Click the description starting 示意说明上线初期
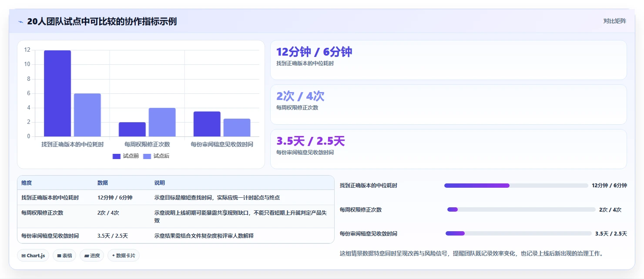644x279 pixels. pos(241,216)
